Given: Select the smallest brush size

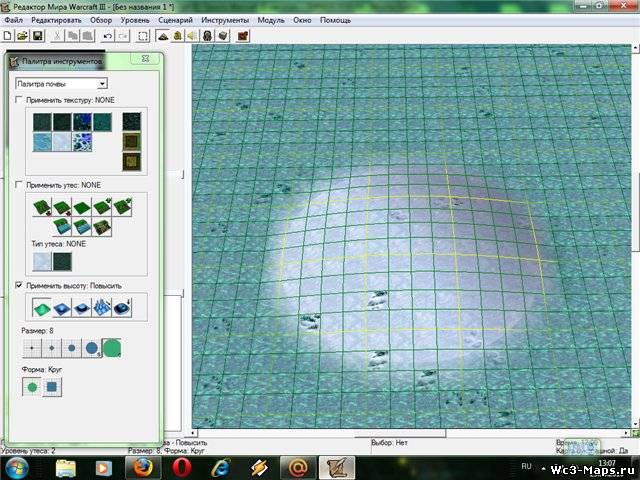Looking at the screenshot, I should (x=33, y=349).
